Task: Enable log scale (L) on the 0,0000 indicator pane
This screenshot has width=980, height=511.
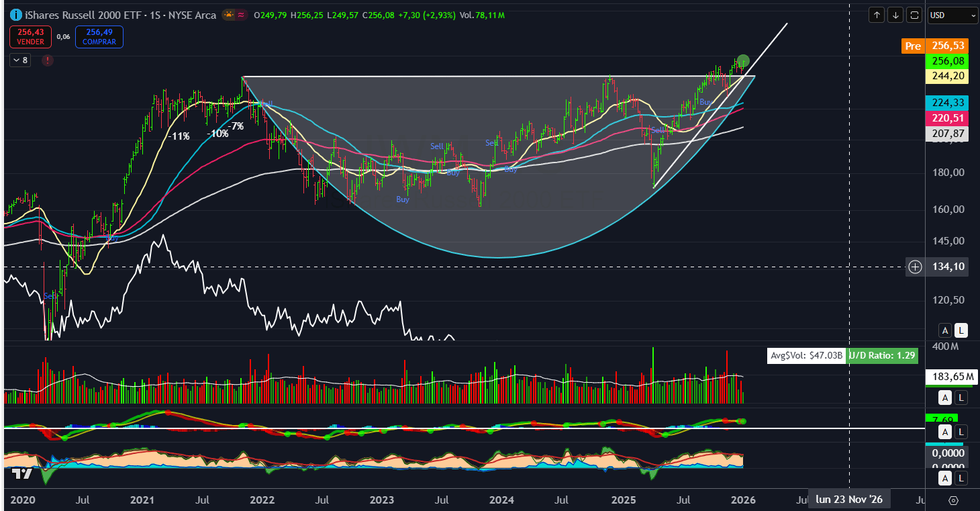Action: (962, 478)
